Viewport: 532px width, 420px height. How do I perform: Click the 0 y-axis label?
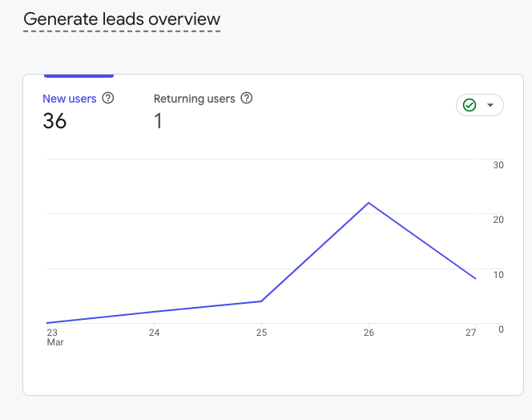501,329
